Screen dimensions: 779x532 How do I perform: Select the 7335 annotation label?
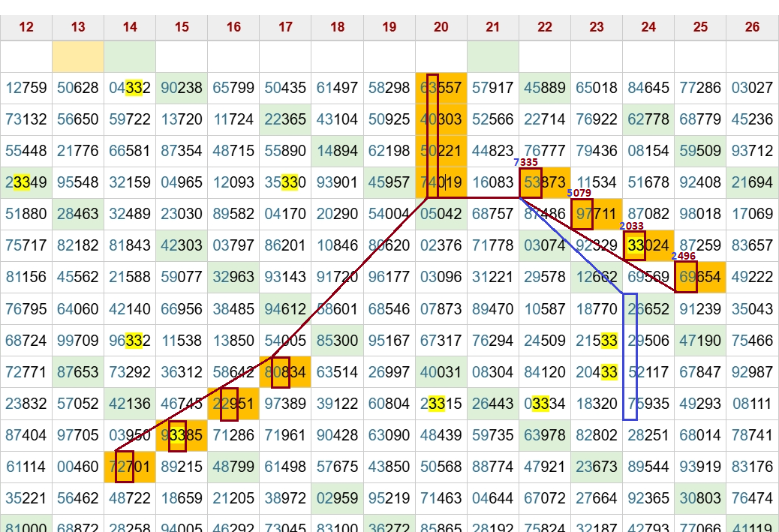pyautogui.click(x=525, y=162)
